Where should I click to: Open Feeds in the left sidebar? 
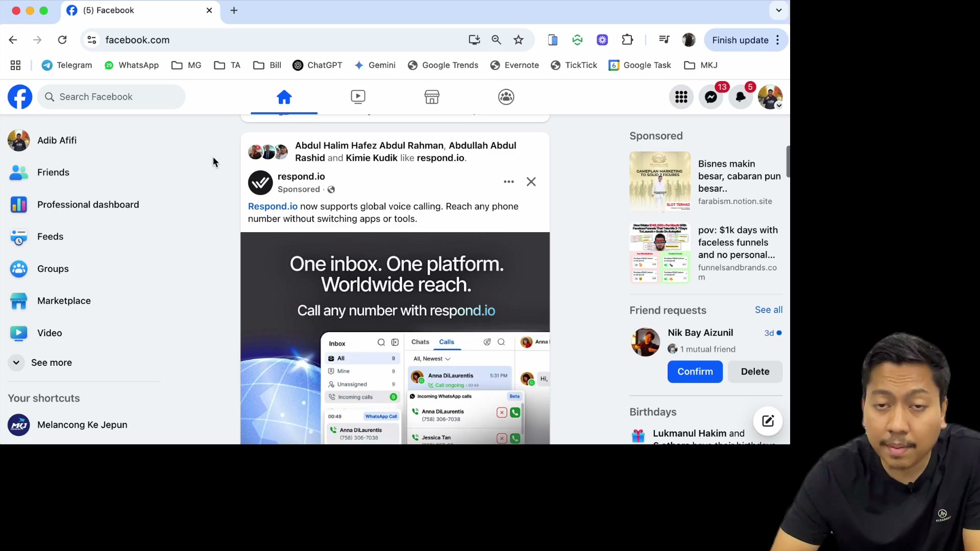pyautogui.click(x=84, y=237)
